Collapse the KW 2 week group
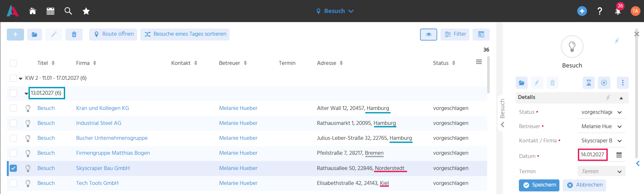644x194 pixels. [20, 79]
